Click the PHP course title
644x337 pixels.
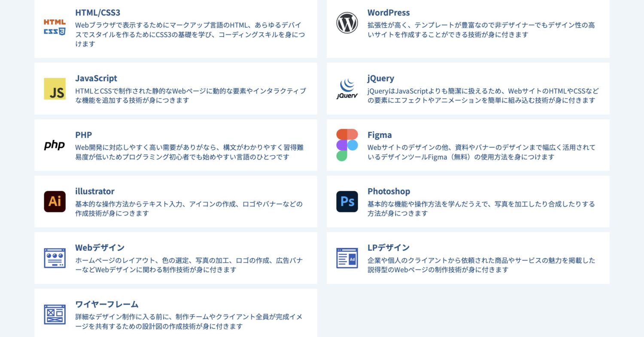tap(84, 135)
